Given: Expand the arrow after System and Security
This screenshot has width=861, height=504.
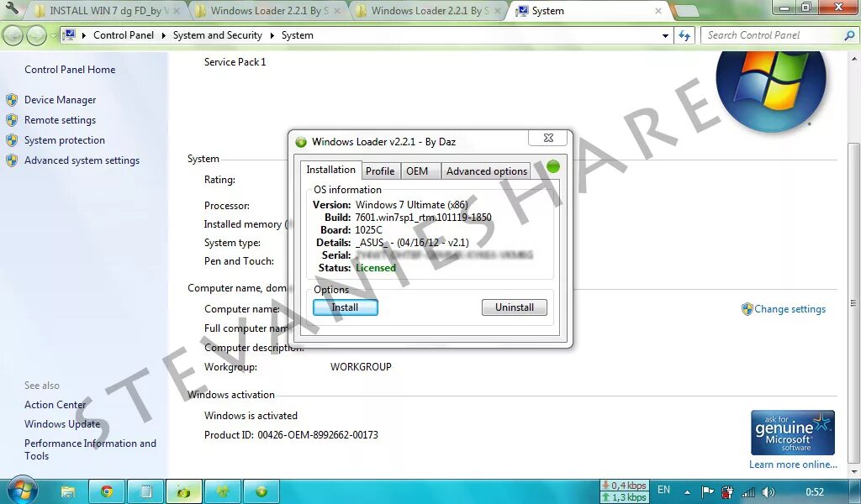Looking at the screenshot, I should [x=272, y=35].
